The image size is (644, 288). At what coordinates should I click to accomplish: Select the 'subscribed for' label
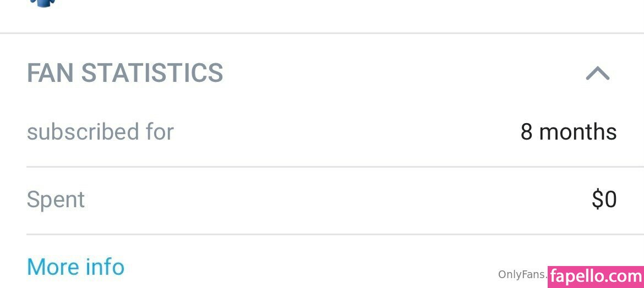pyautogui.click(x=100, y=132)
